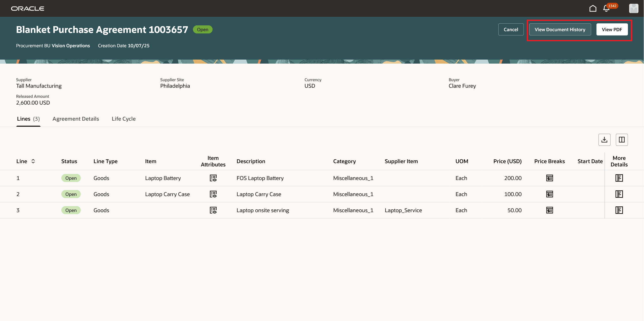The width and height of the screenshot is (644, 321).
Task: Go to Oracle home icon
Action: pyautogui.click(x=593, y=9)
